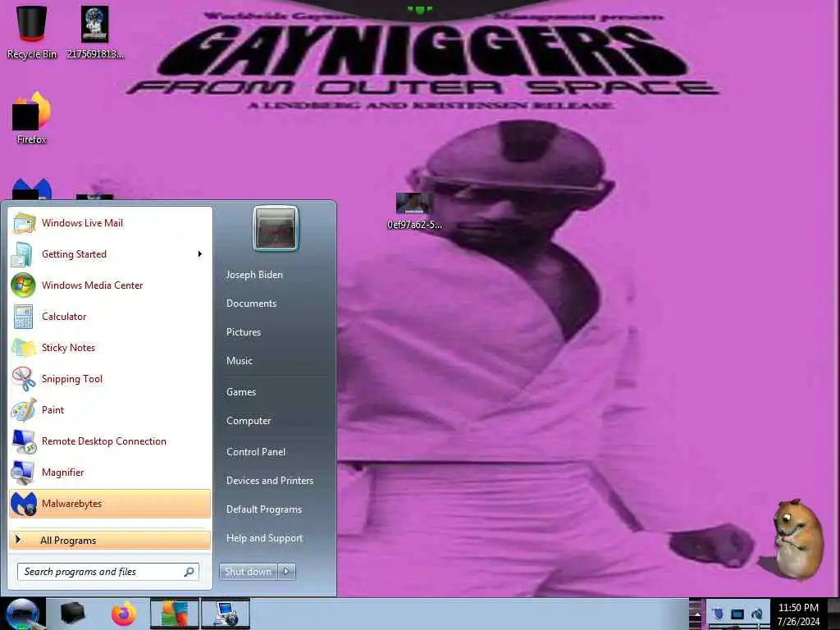Viewport: 840px width, 630px height.
Task: Open the black folder icon on taskbar
Action: coord(72,614)
